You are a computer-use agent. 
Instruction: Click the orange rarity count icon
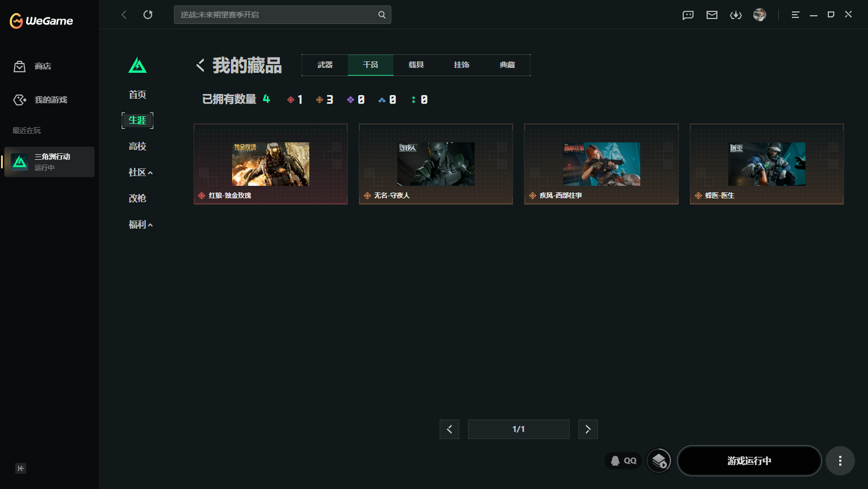point(320,99)
